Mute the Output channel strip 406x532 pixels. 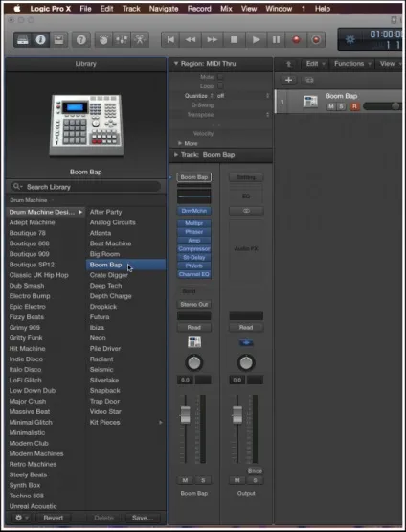[x=237, y=480]
